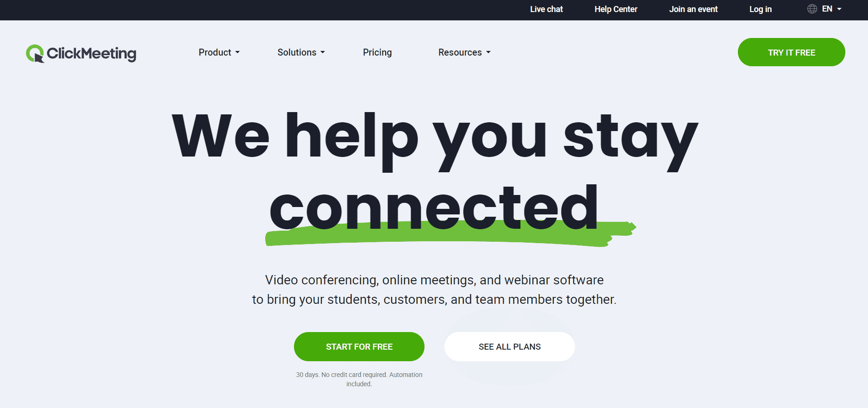Click the Solutions menu caret arrow
This screenshot has height=408, width=868.
[x=323, y=53]
